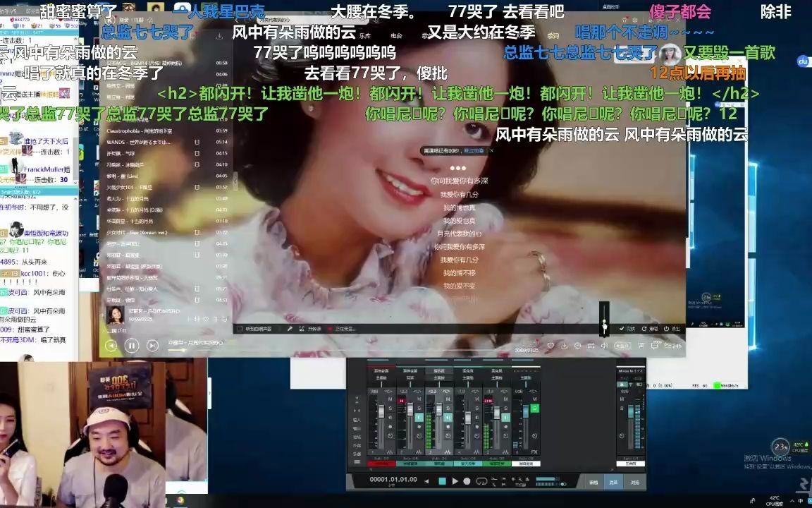Click the channel 1 volume fader

pos(381,411)
